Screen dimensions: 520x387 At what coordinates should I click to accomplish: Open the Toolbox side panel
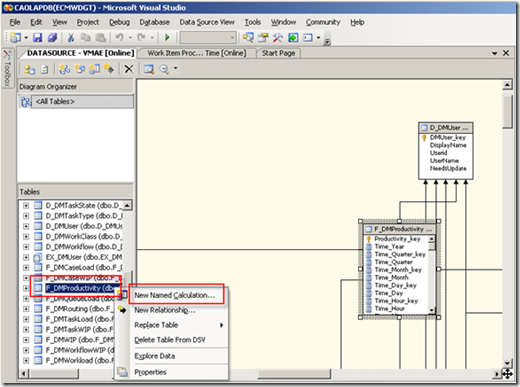click(7, 69)
